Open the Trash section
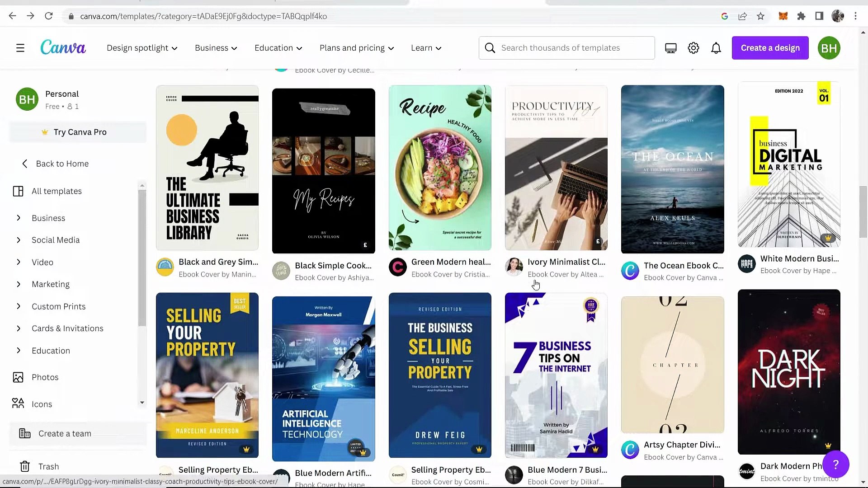Viewport: 868px width, 488px height. click(48, 466)
